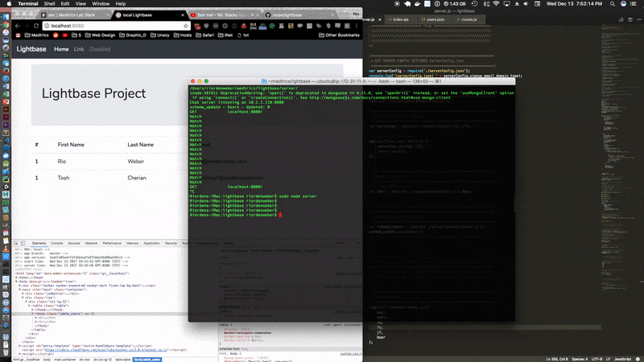Open the Terminal Shell menu
644x362 pixels.
(49, 4)
